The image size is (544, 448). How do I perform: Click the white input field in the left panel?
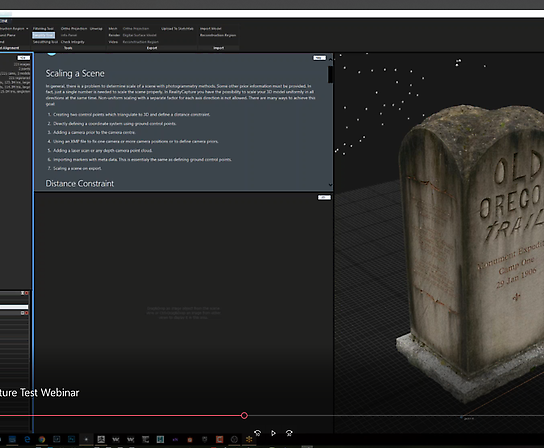(x=14, y=307)
